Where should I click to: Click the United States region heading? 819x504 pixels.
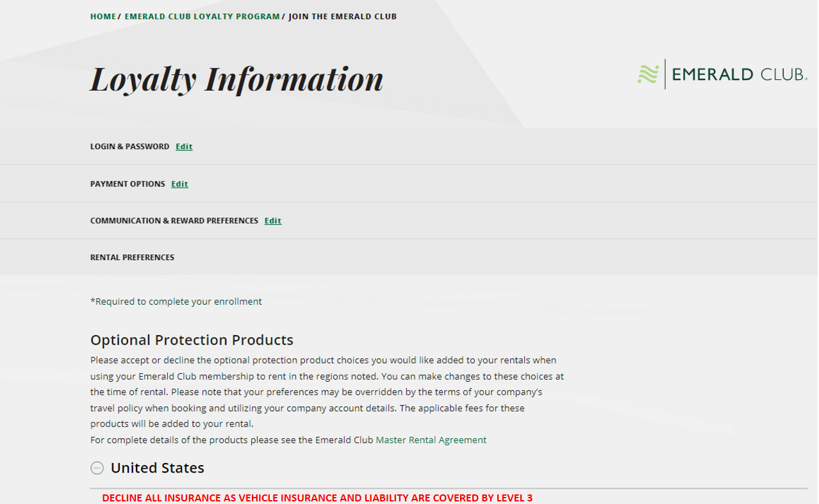pos(158,468)
